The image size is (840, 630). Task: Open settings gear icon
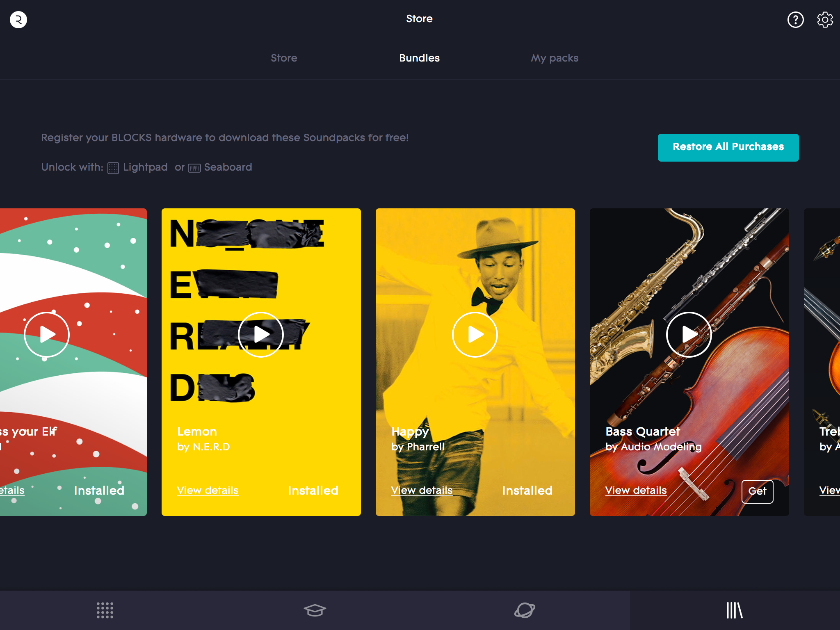coord(825,20)
